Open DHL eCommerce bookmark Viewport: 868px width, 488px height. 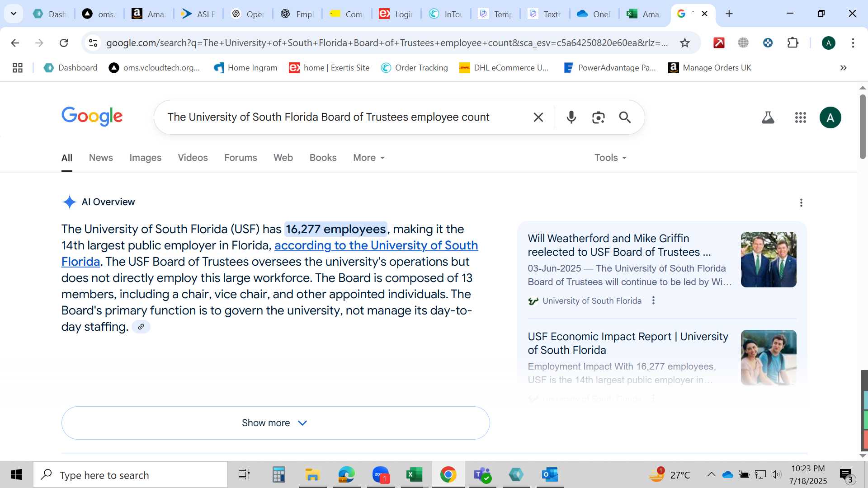point(504,68)
